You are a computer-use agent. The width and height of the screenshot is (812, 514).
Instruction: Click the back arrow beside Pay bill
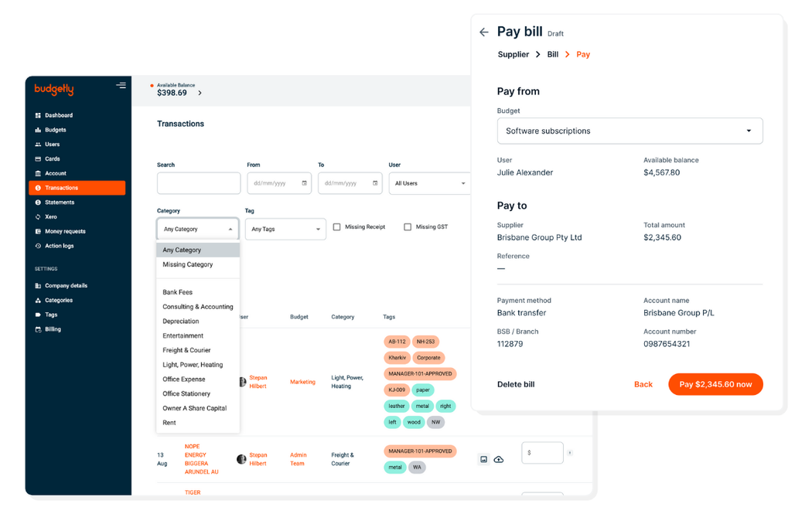[x=483, y=32]
